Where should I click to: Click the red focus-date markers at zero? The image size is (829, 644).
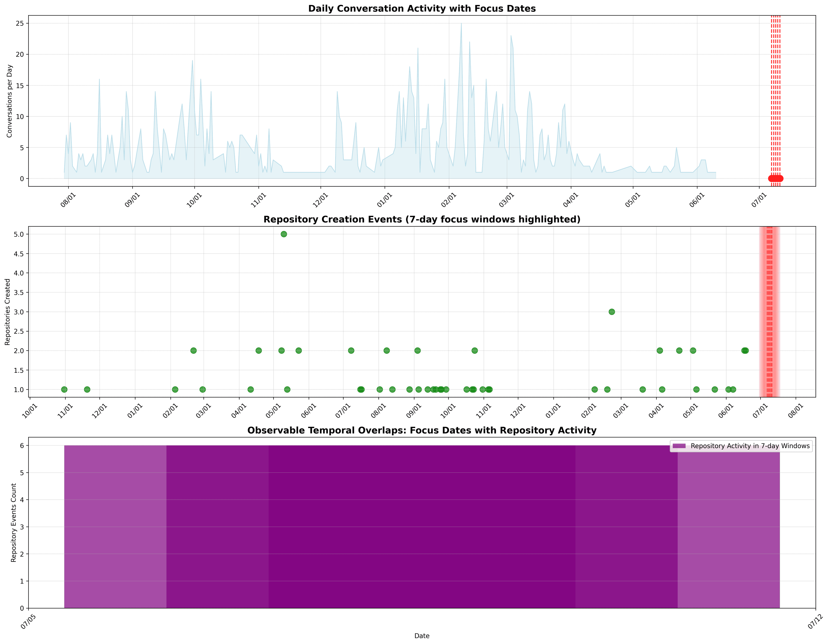coord(775,178)
